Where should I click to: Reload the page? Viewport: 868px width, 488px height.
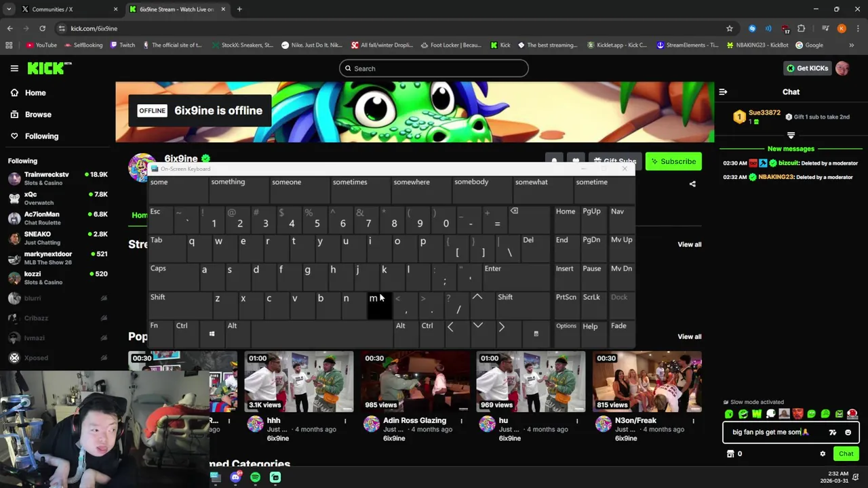click(x=42, y=28)
